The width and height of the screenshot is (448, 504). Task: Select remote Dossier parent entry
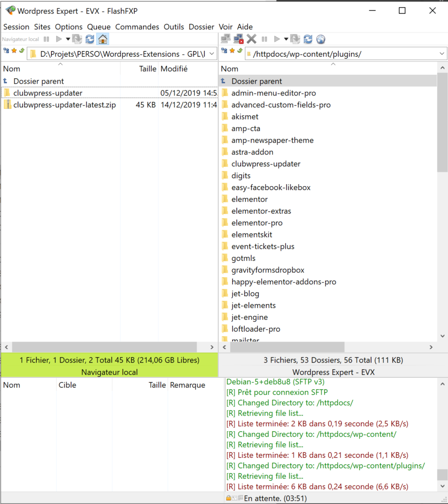click(328, 81)
